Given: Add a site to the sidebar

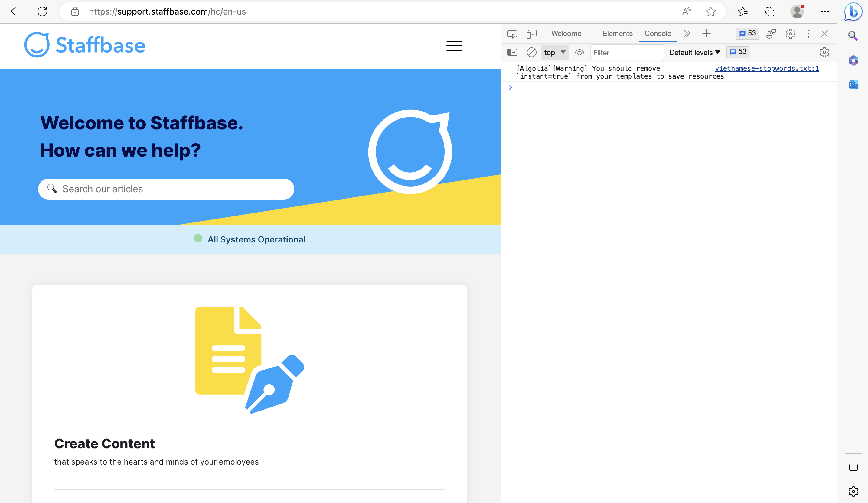Looking at the screenshot, I should coord(853,111).
